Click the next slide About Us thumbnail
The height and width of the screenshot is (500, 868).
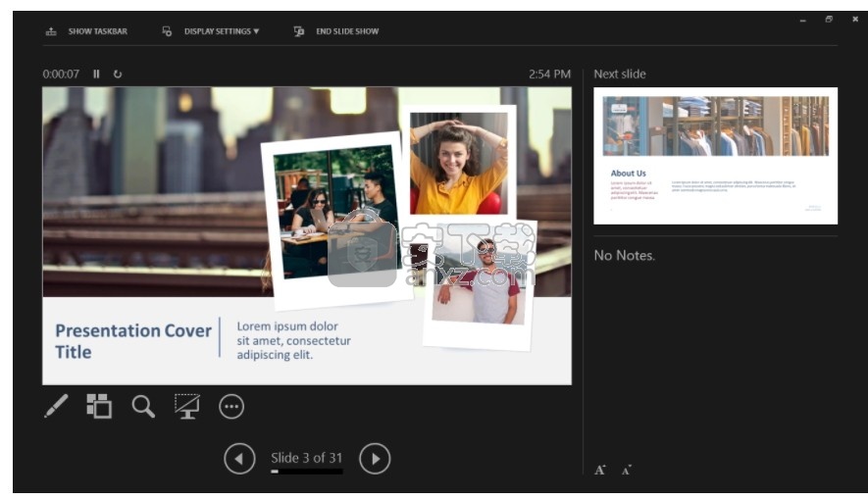[x=715, y=156]
